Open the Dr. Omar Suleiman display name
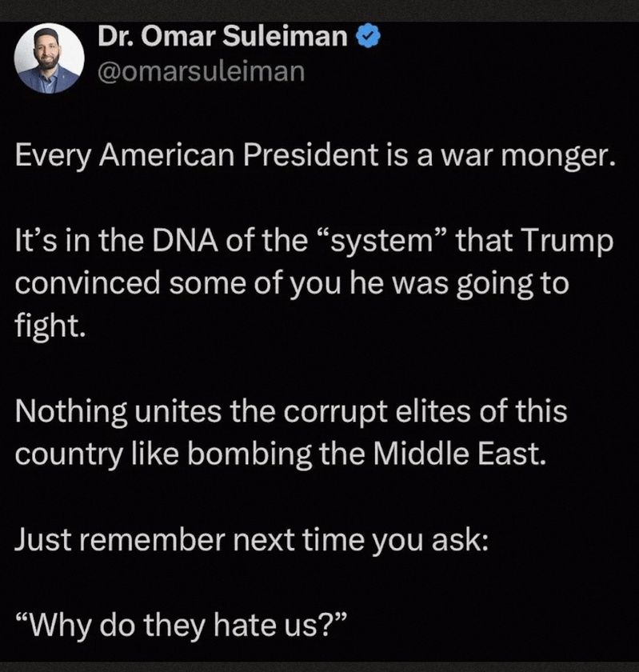639x672 pixels. pos(222,36)
